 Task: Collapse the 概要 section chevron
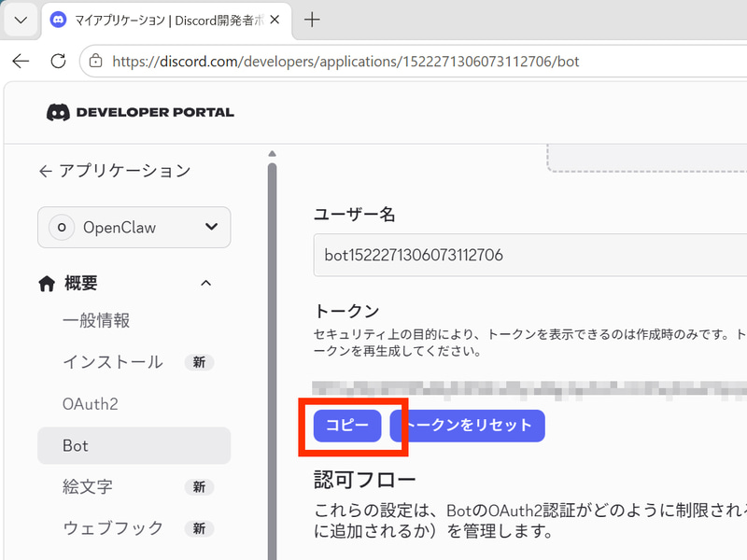(x=205, y=284)
